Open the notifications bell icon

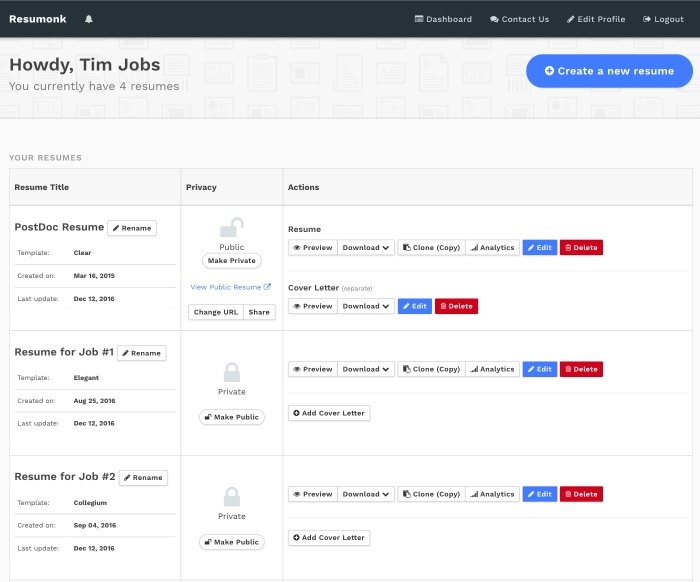(89, 19)
